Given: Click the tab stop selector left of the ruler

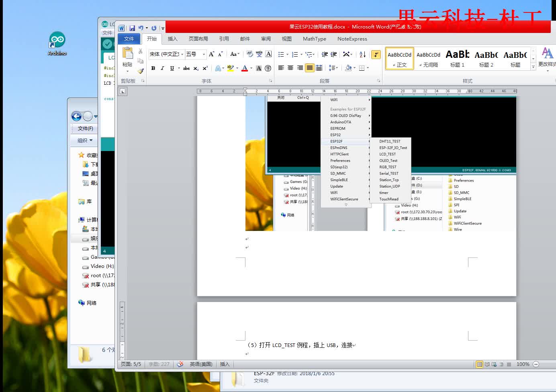Looking at the screenshot, I should [123, 92].
